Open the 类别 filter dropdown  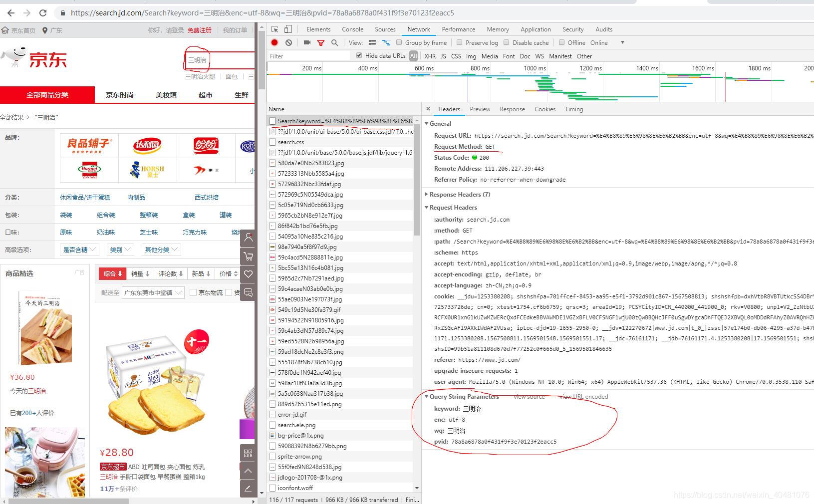120,250
